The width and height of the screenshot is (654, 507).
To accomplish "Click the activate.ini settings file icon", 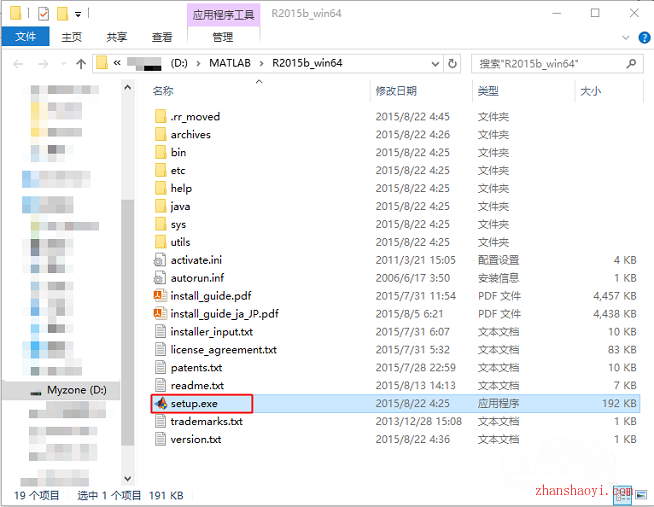I will pyautogui.click(x=160, y=260).
